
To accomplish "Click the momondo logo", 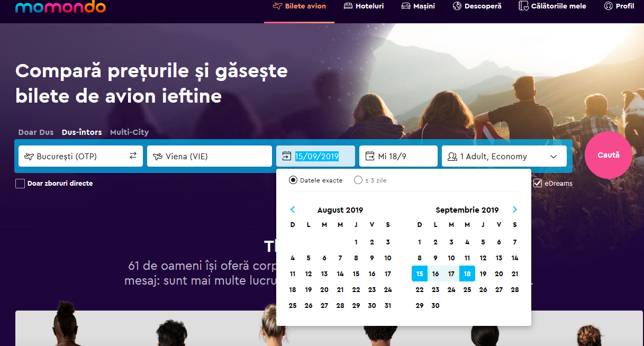I will pos(60,7).
